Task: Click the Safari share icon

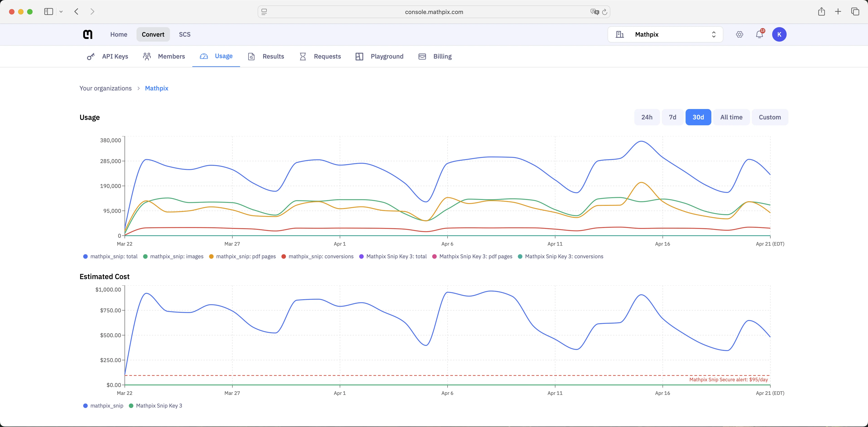Action: tap(821, 12)
